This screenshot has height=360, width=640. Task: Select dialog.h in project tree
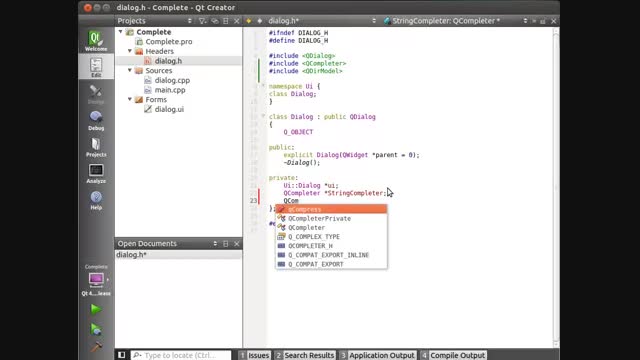pos(168,61)
